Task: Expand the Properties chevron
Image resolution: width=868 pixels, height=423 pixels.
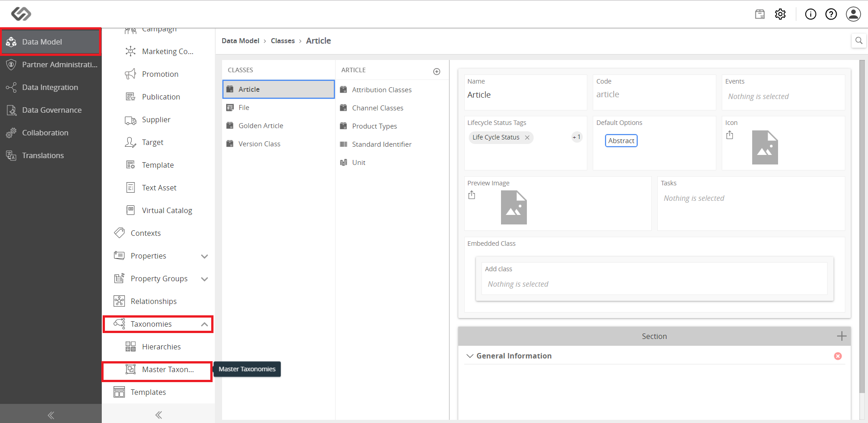Action: point(204,256)
